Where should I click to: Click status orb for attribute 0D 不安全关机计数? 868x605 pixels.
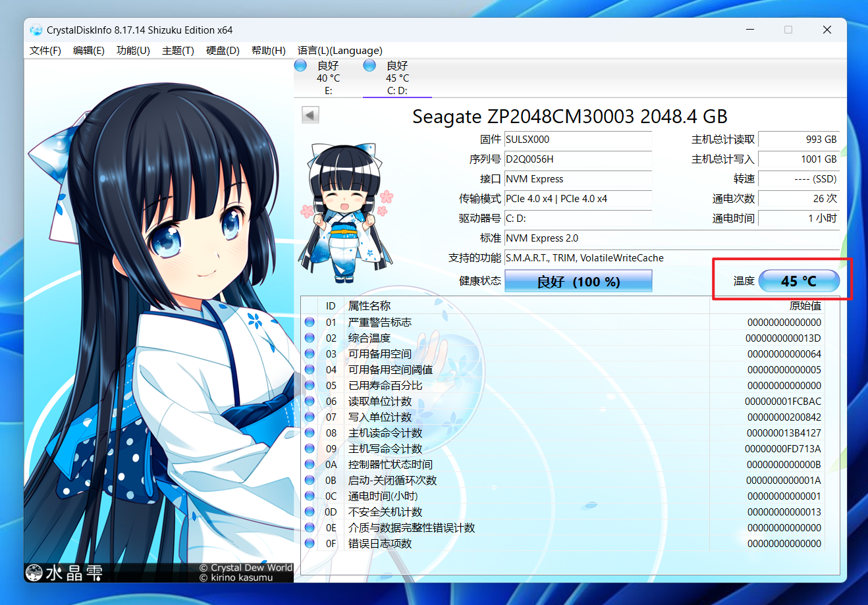(x=310, y=512)
